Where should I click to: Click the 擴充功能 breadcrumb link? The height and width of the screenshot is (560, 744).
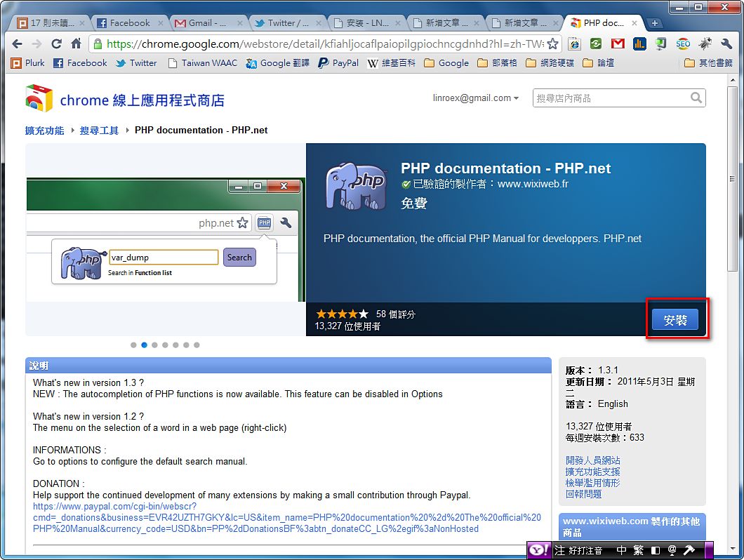click(44, 131)
